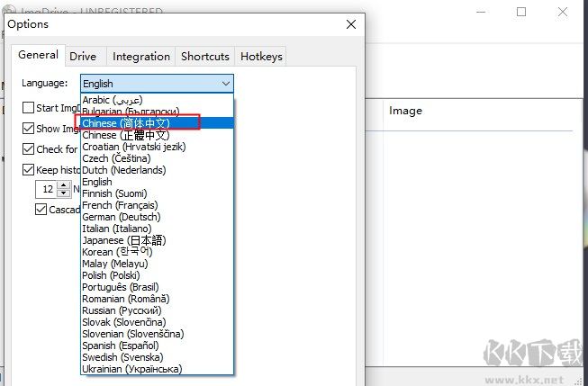The height and width of the screenshot is (386, 588).
Task: Select Korean (한국어) language
Action: 157,252
